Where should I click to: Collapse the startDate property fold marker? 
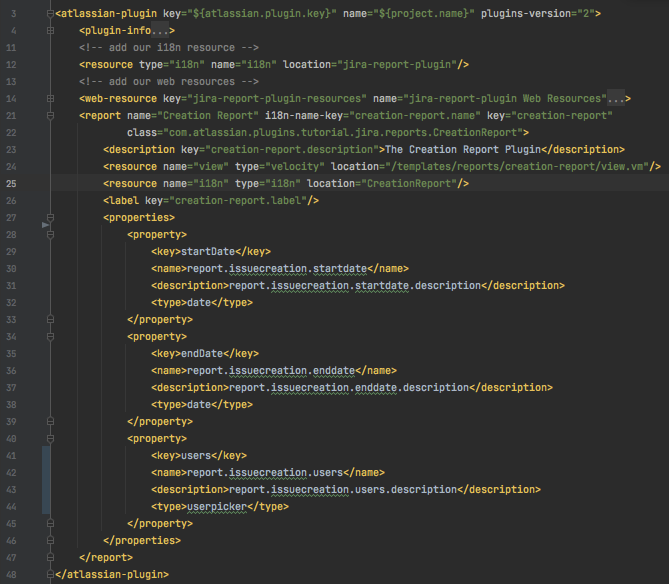(50, 235)
